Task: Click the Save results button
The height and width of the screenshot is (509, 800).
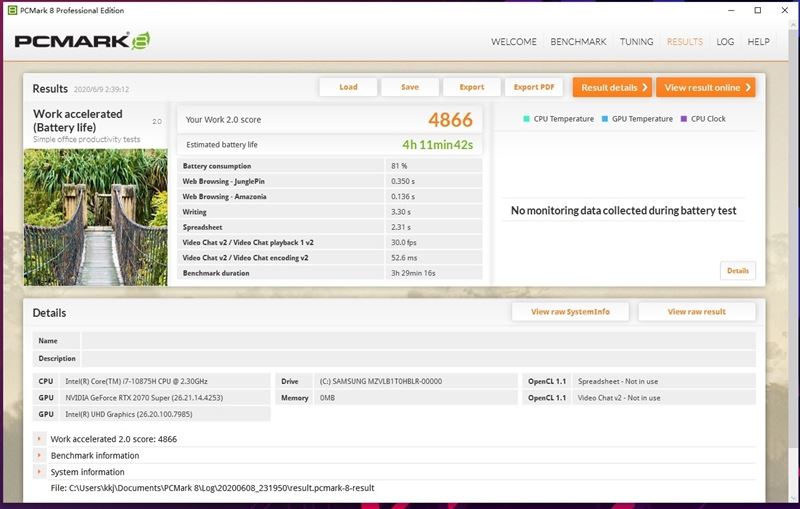Action: (x=410, y=87)
